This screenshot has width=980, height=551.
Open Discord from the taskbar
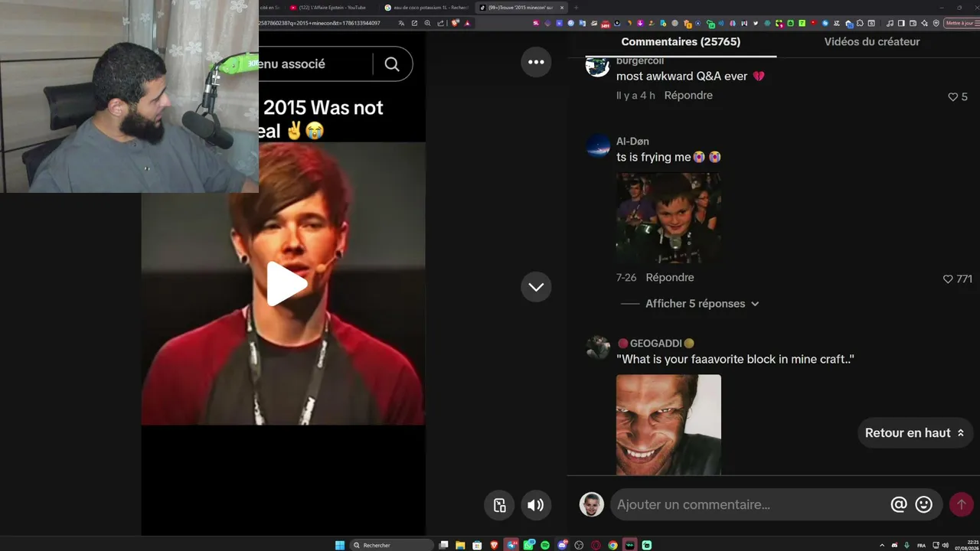point(562,545)
